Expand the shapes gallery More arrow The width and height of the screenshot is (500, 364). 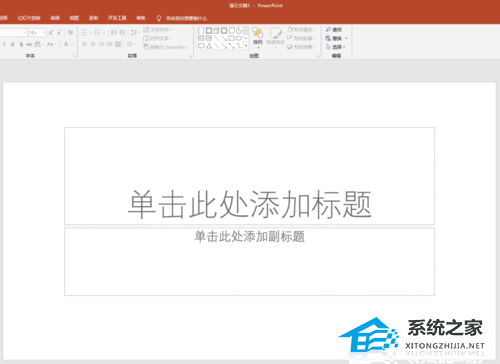pos(246,46)
